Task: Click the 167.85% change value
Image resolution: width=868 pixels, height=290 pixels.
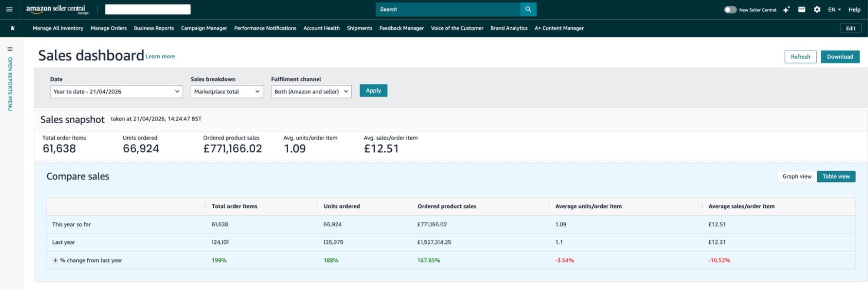Action: point(429,260)
